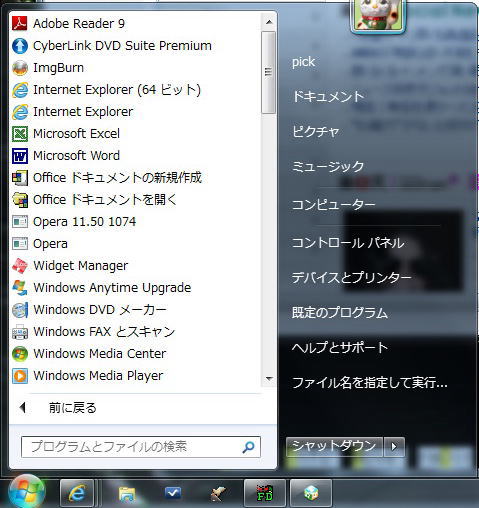Click Windows Anytime Upgrade icon

pyautogui.click(x=20, y=288)
